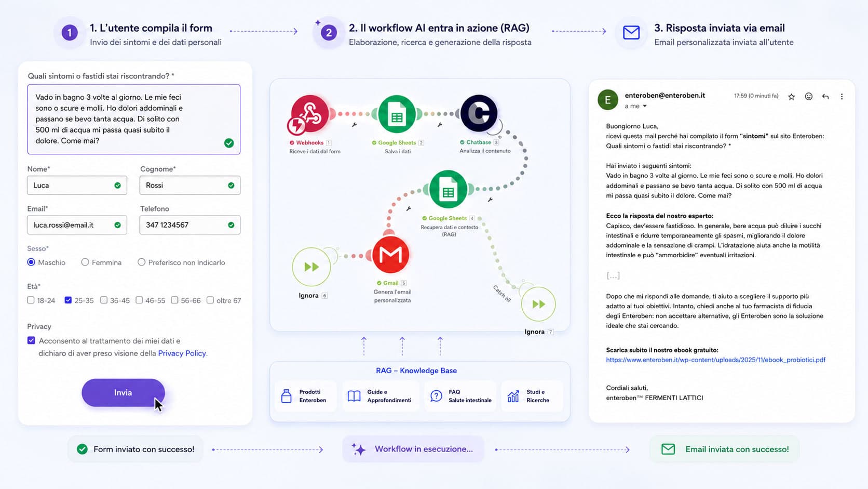The image size is (868, 489).
Task: Check the 36-45 age box
Action: (x=104, y=300)
